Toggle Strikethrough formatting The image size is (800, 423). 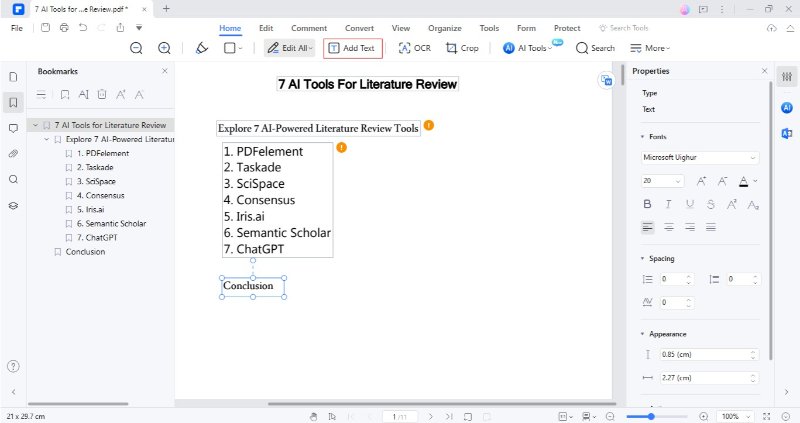tap(711, 204)
